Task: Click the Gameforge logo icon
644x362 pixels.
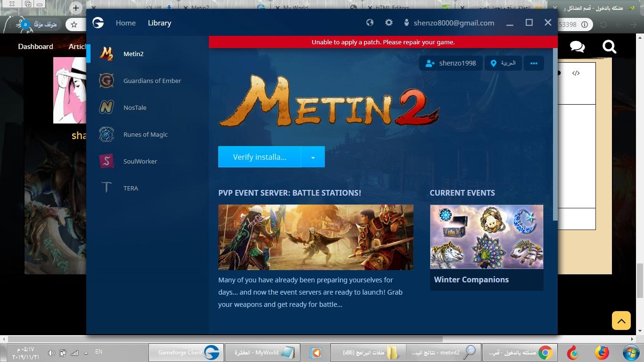Action: click(x=98, y=23)
